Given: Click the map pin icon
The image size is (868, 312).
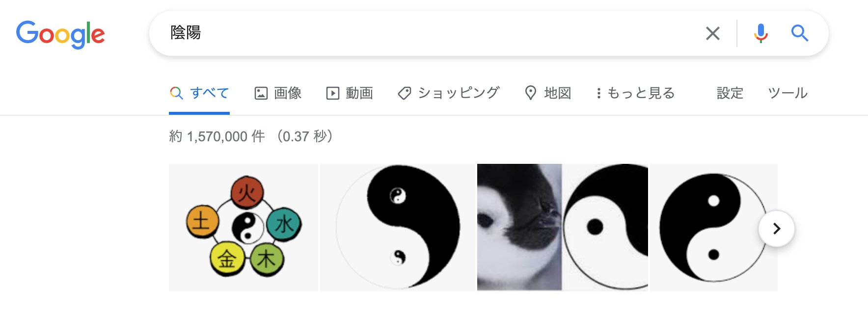Looking at the screenshot, I should click(x=530, y=93).
